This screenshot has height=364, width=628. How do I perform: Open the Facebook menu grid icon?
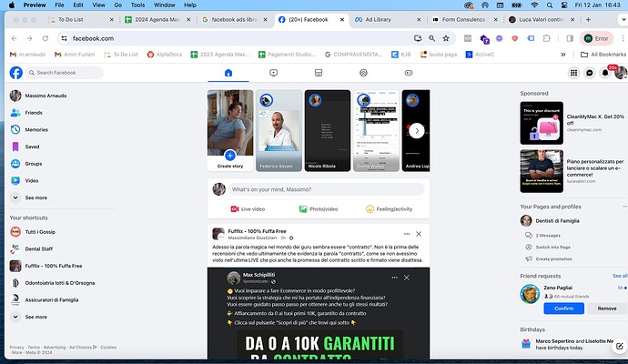pos(574,73)
